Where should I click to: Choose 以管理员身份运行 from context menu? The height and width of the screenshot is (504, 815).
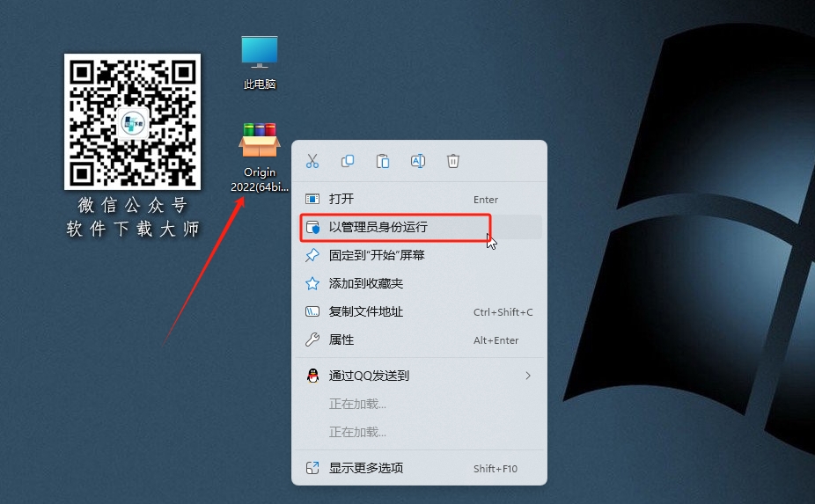coord(420,227)
